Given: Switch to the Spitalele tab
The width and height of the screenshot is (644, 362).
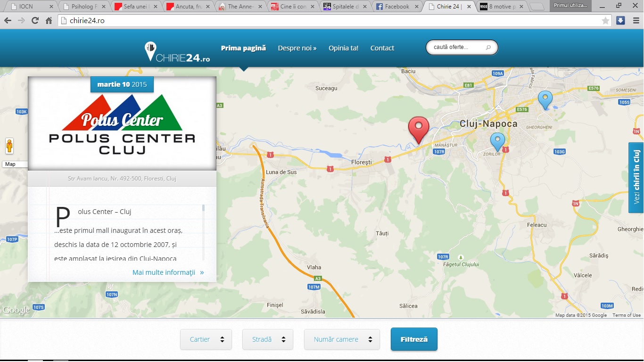Looking at the screenshot, I should click(345, 7).
